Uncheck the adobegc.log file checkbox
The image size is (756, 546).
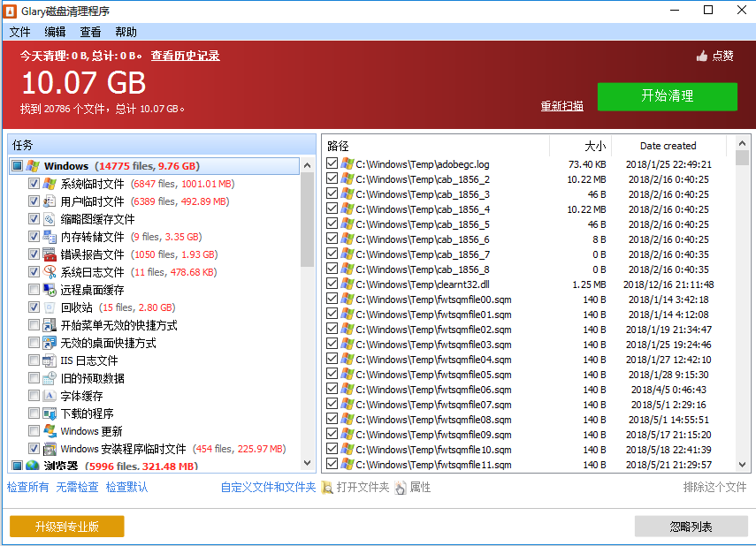click(332, 164)
